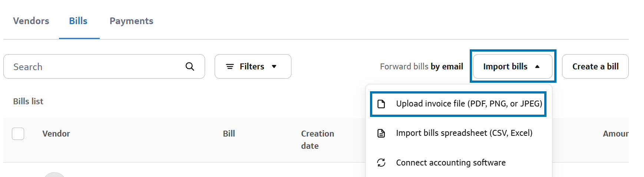Sort by the Vendor column header
The height and width of the screenshot is (177, 644).
click(x=56, y=134)
